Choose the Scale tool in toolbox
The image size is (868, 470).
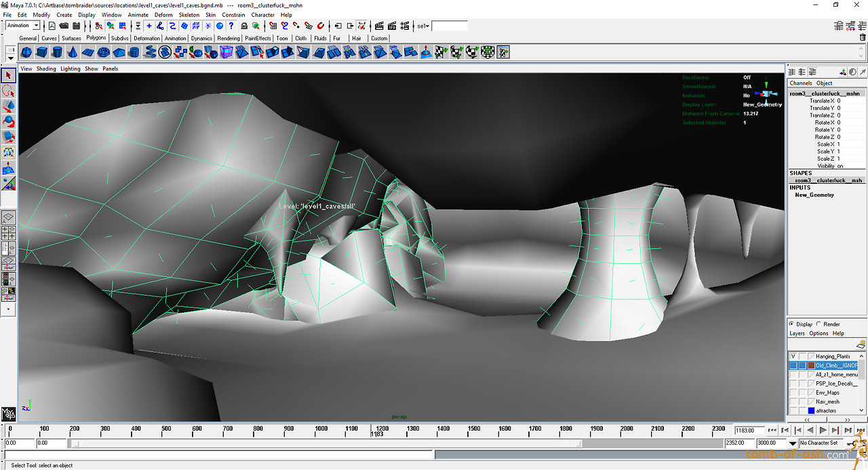click(x=9, y=138)
